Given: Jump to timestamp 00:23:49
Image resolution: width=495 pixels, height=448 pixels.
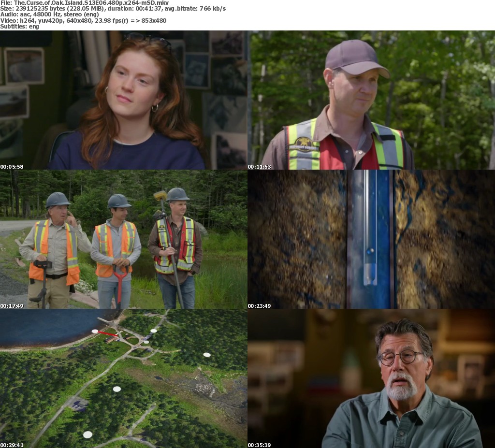Looking at the screenshot, I should (260, 306).
